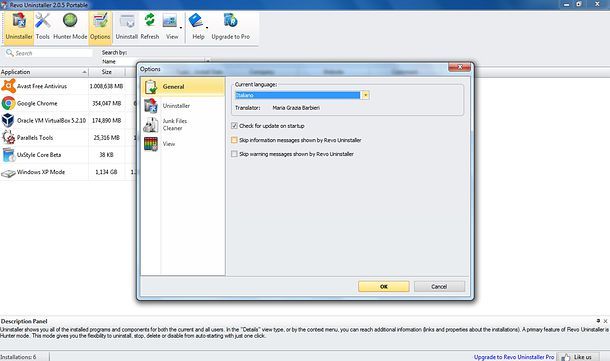
Task: Click the search magnifier icon
Action: [x=10, y=53]
